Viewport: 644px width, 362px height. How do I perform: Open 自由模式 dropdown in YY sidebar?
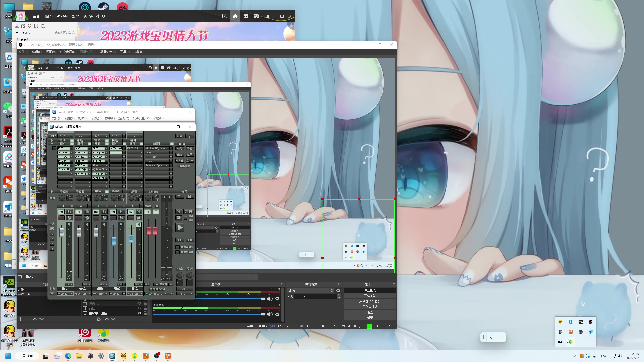(23, 33)
